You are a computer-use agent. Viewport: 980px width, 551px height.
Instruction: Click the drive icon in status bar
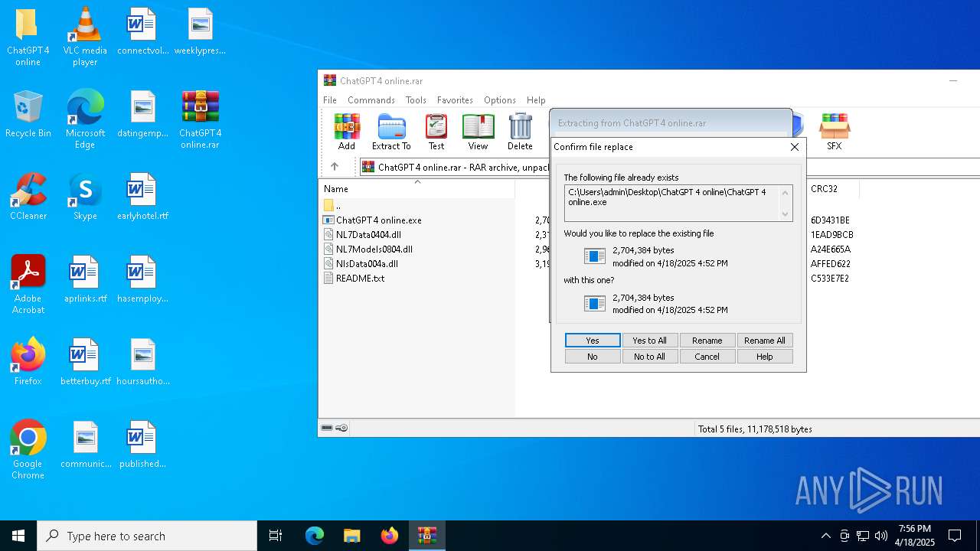[327, 429]
